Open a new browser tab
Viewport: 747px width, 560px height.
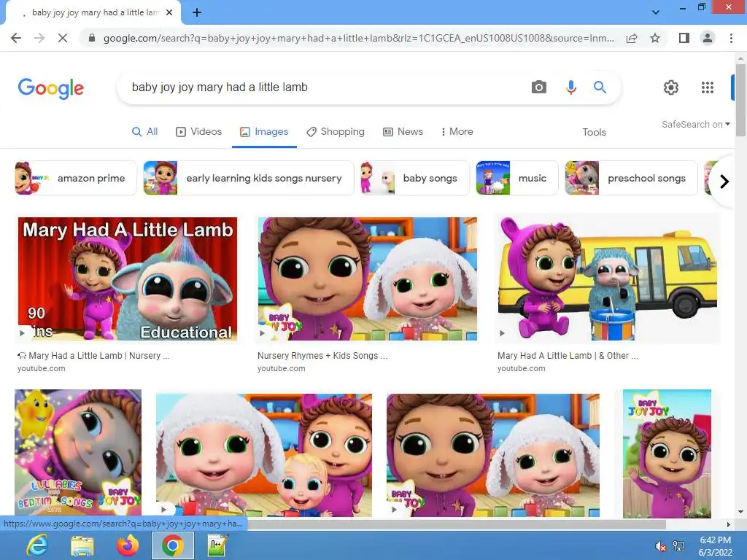click(197, 13)
